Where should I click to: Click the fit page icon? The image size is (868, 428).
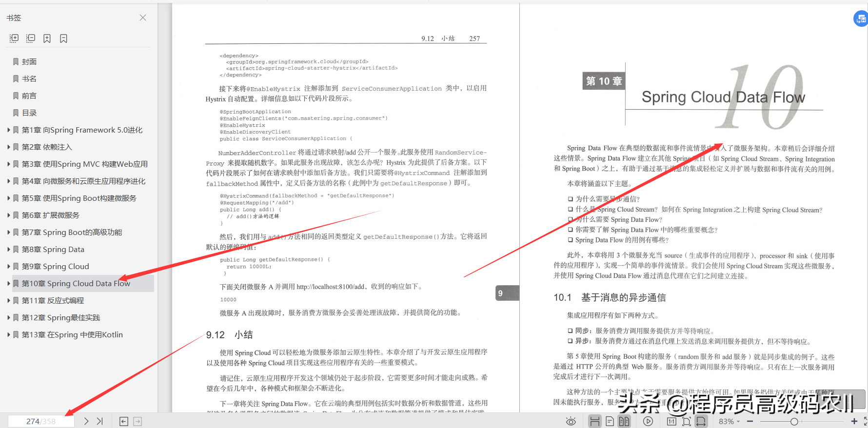pyautogui.click(x=687, y=421)
